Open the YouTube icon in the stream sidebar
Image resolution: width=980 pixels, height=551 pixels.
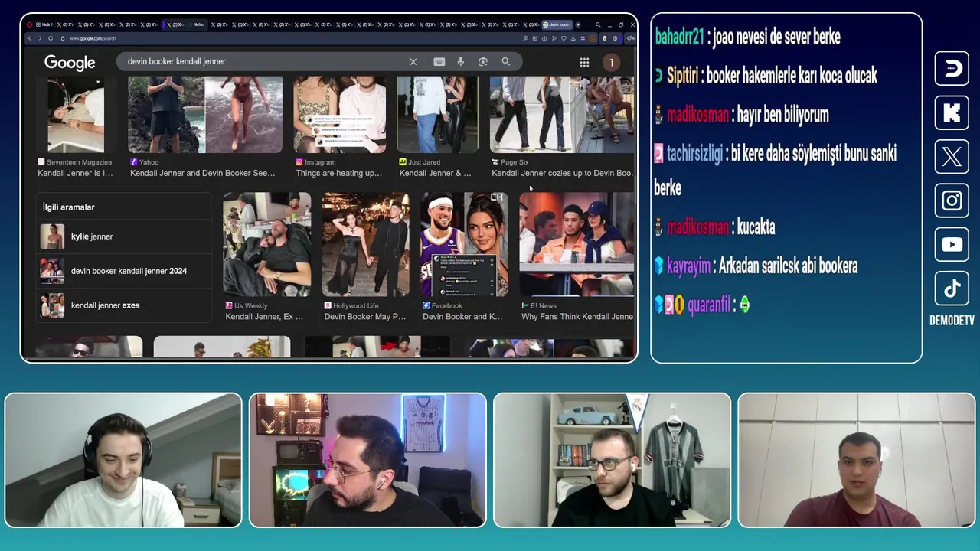[952, 245]
